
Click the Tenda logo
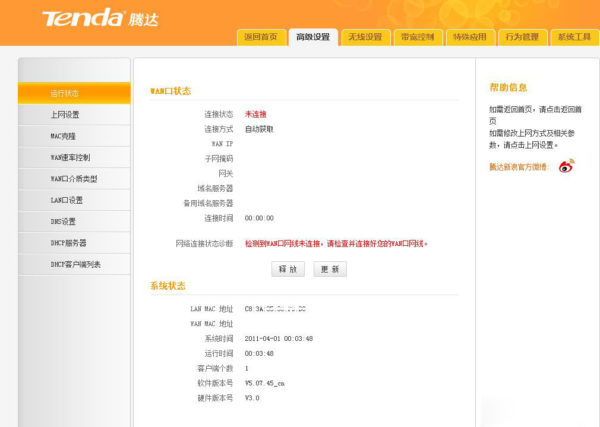100,19
